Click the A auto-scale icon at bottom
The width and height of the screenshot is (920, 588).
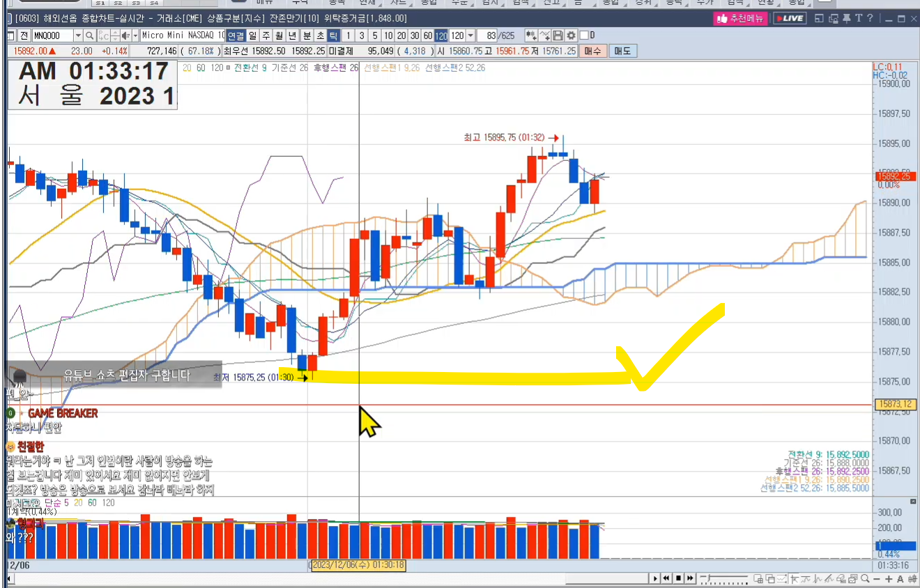900,580
